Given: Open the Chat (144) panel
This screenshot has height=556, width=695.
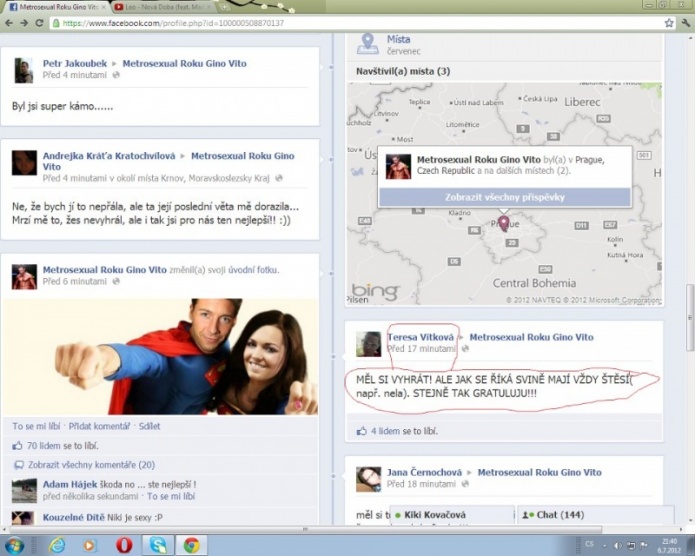Looking at the screenshot, I should click(556, 515).
